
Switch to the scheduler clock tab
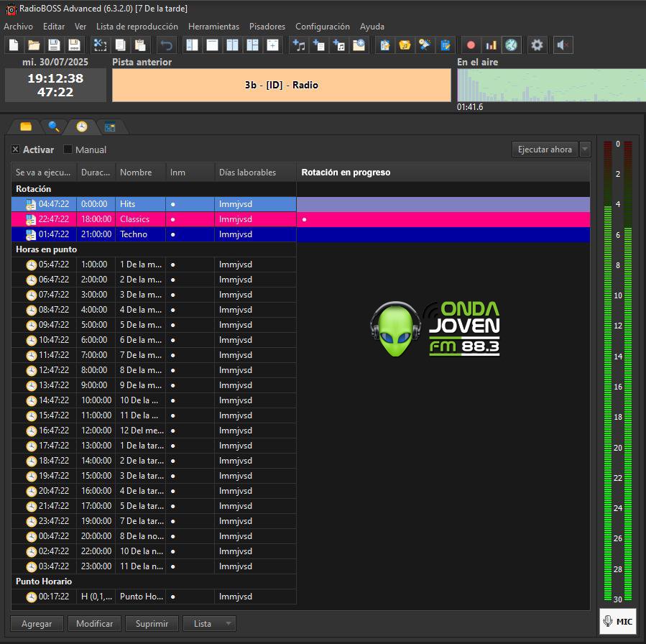(82, 126)
